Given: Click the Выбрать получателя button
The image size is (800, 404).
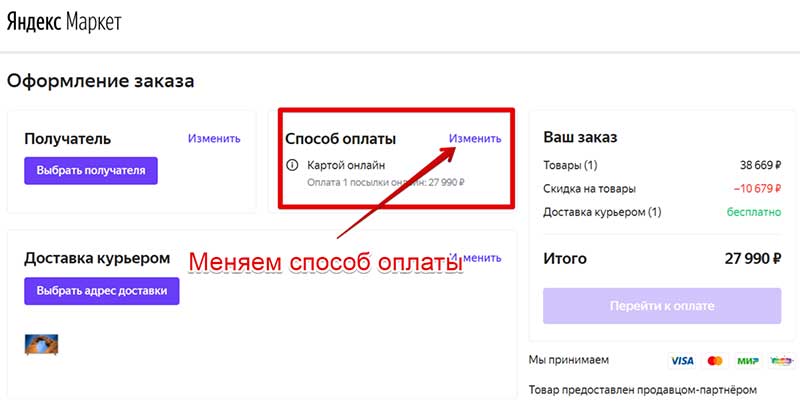Looking at the screenshot, I should [91, 170].
